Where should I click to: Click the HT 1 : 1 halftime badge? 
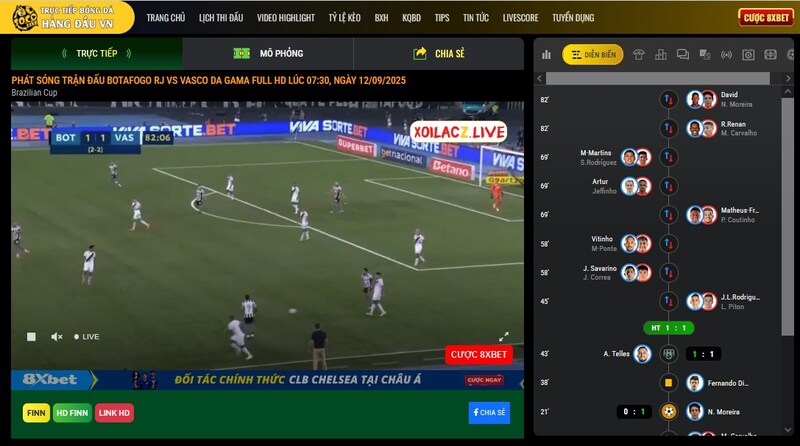pos(668,328)
